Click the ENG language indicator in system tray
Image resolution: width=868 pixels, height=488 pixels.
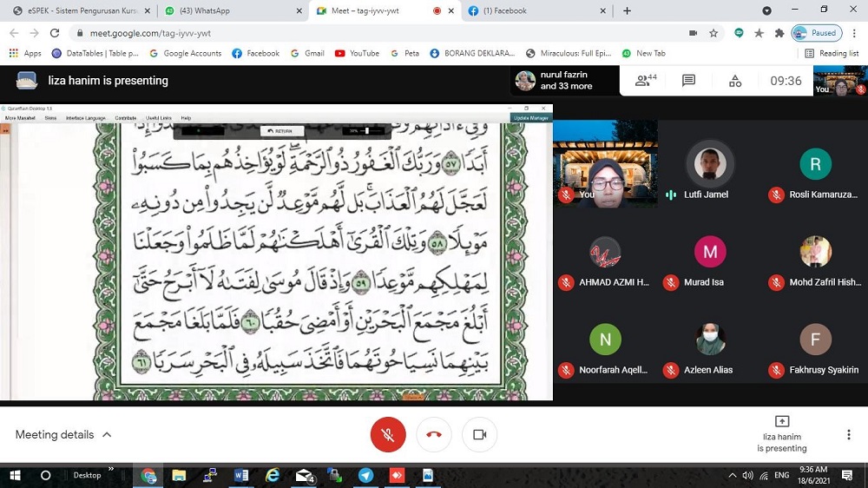[x=782, y=475]
